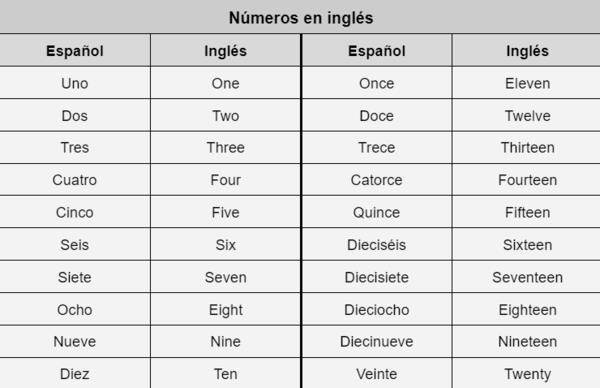
Task: Click the "Ten" cell
Action: (x=225, y=374)
